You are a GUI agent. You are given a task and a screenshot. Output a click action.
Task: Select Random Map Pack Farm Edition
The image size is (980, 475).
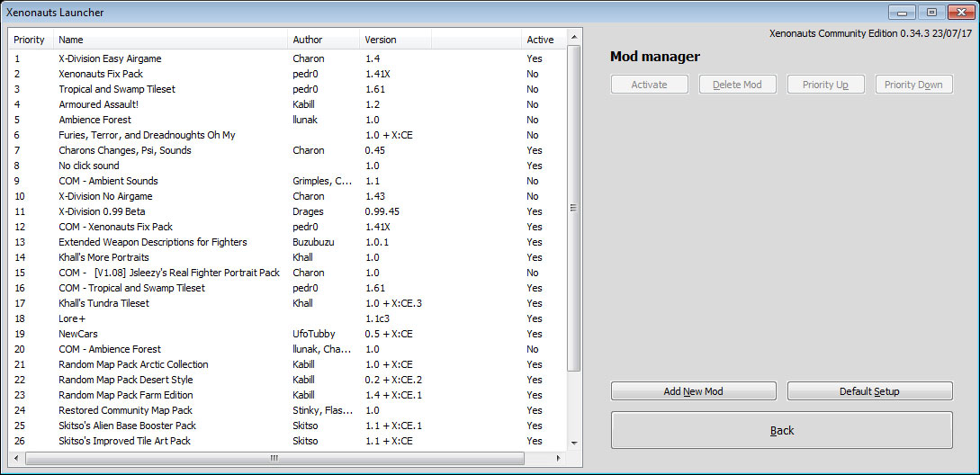(x=287, y=396)
